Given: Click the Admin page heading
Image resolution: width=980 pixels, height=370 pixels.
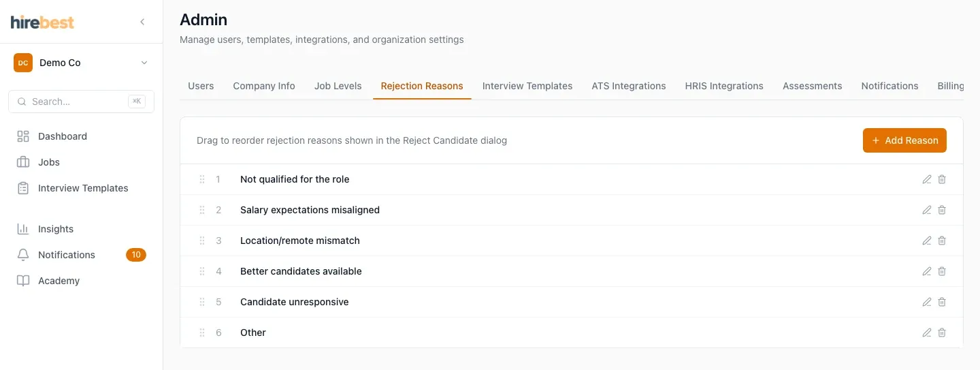Looking at the screenshot, I should pos(203,20).
